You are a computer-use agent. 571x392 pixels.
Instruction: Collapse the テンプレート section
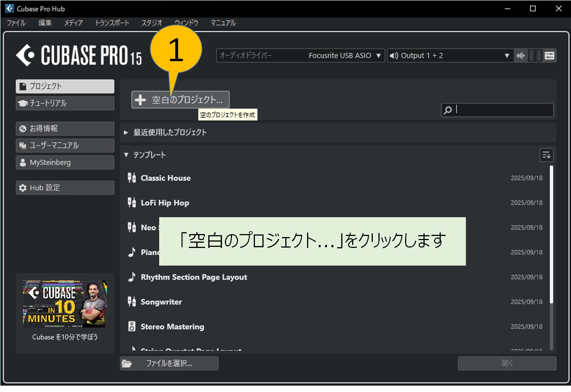click(126, 155)
